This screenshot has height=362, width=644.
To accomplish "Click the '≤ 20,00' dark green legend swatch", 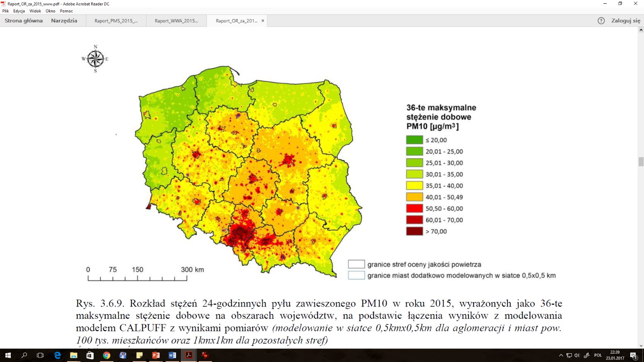I will [414, 140].
